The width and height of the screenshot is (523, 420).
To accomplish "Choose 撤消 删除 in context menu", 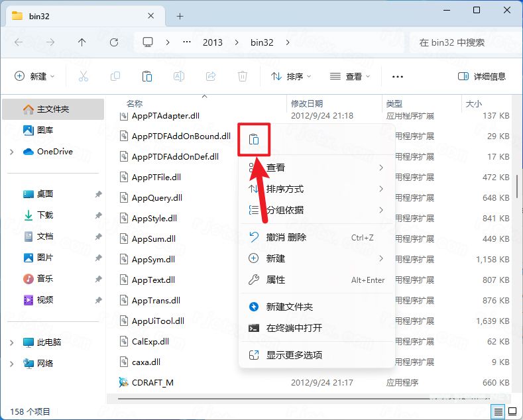I will point(317,237).
